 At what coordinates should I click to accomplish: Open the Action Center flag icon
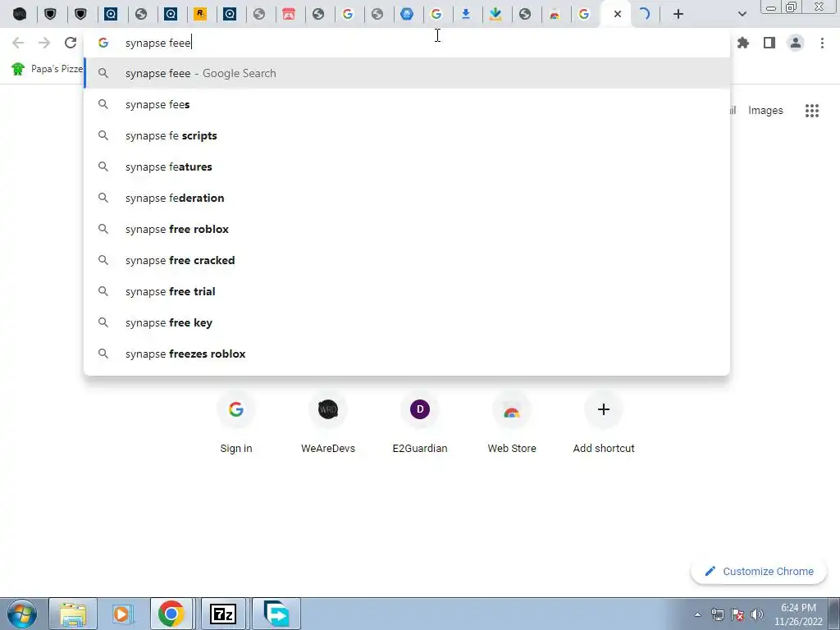click(737, 614)
